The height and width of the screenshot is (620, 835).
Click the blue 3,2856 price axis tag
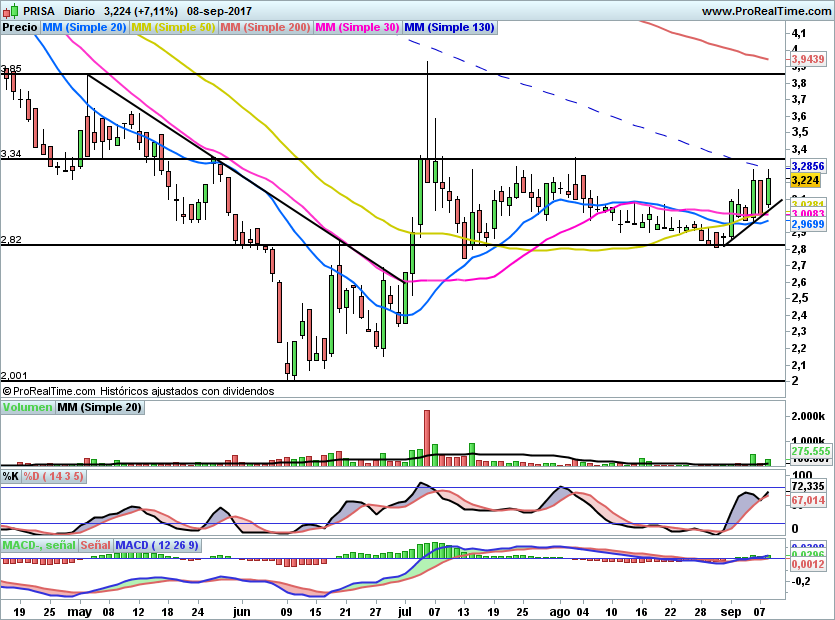806,166
